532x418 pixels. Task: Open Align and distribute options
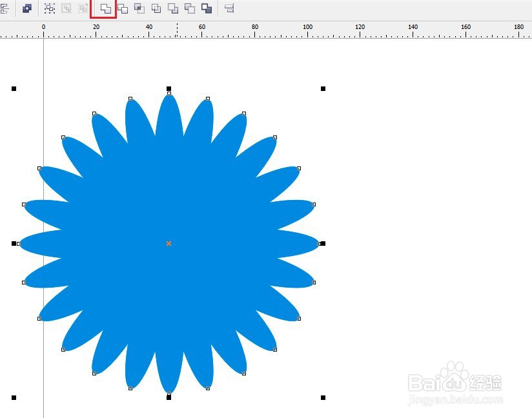pos(229,8)
